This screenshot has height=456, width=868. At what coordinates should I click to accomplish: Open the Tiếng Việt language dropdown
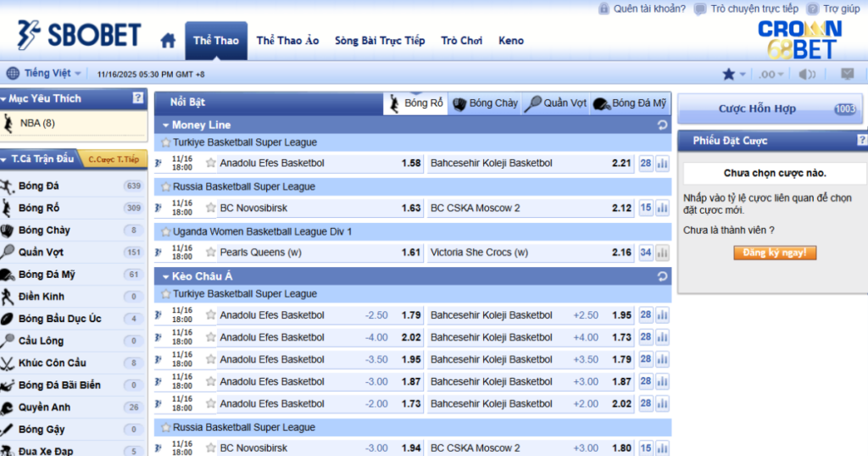coord(46,74)
